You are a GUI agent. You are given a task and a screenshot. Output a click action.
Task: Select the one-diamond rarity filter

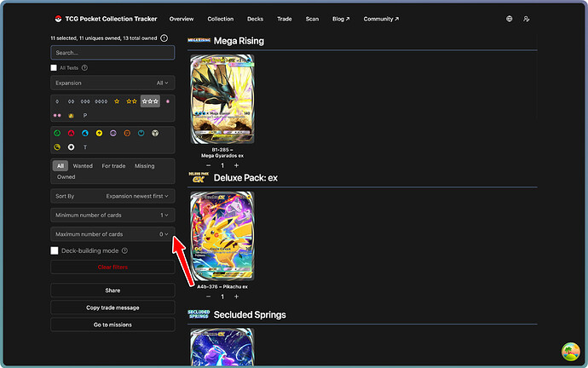(x=57, y=101)
